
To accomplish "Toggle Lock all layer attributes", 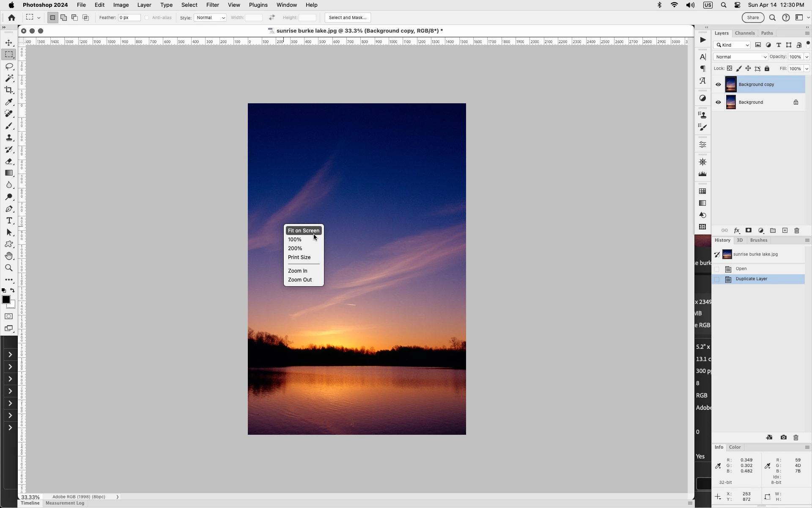I will click(x=767, y=69).
